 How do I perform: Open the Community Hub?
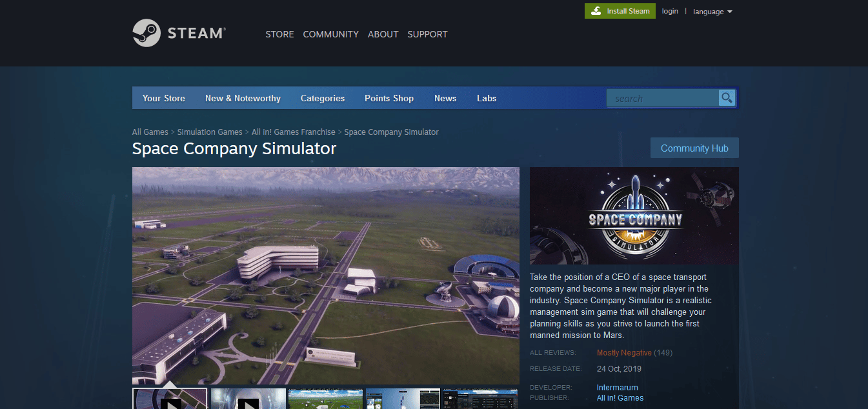[694, 148]
